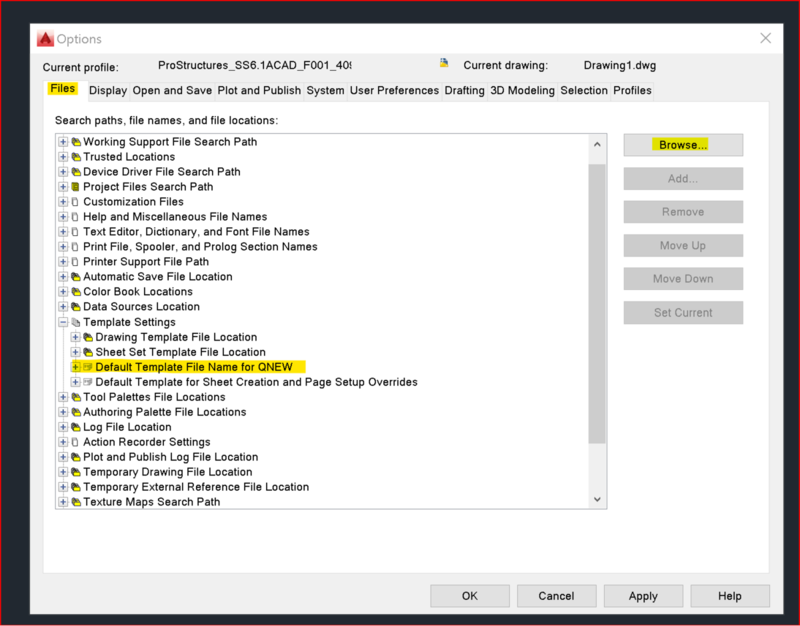
Task: Collapse the Template Settings node
Action: tap(63, 322)
